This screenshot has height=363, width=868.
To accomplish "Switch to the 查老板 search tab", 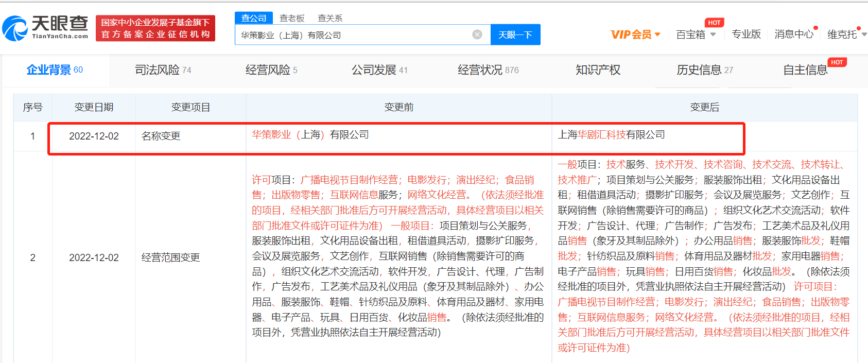I will coord(292,18).
